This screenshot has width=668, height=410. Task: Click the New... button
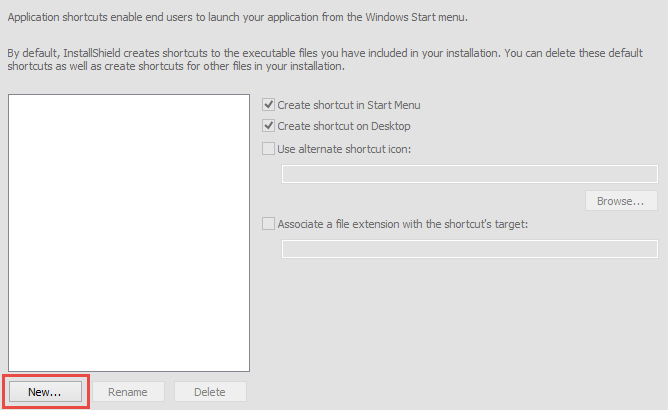[45, 392]
